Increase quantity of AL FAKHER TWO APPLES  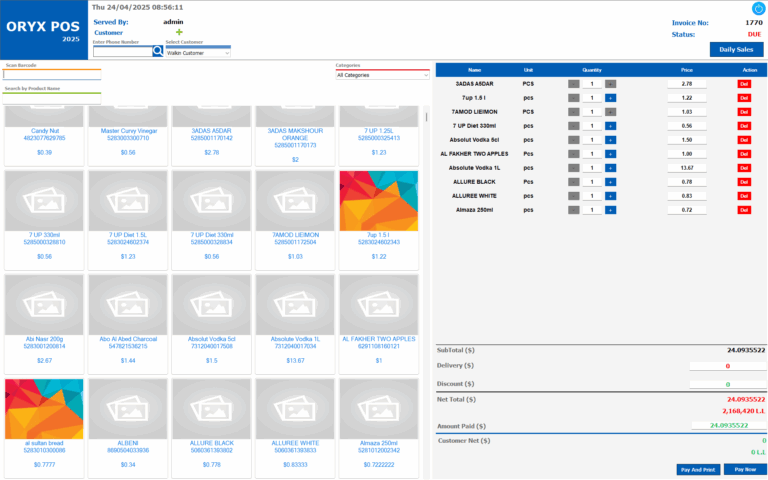point(610,154)
